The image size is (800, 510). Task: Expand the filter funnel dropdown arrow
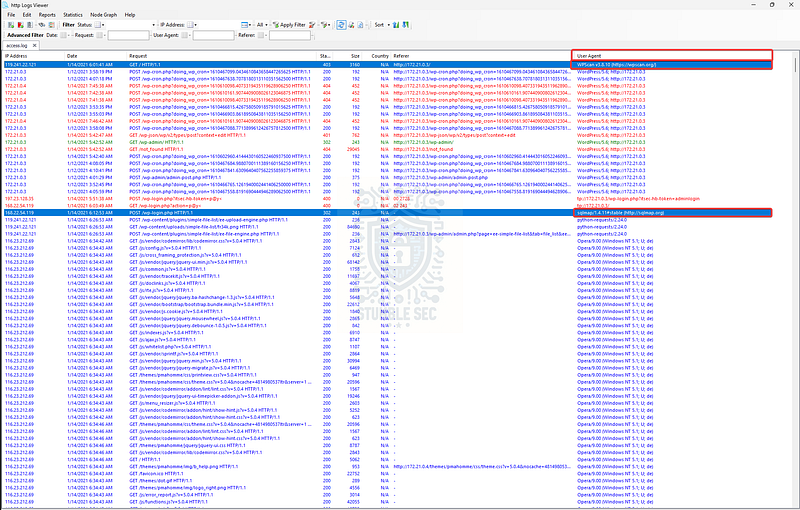(330, 24)
